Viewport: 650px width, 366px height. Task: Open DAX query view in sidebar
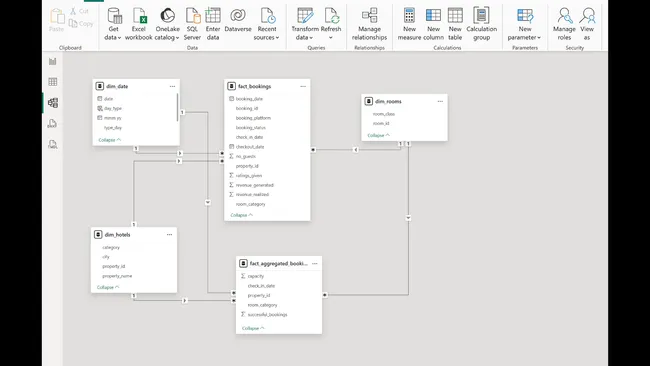pyautogui.click(x=53, y=124)
